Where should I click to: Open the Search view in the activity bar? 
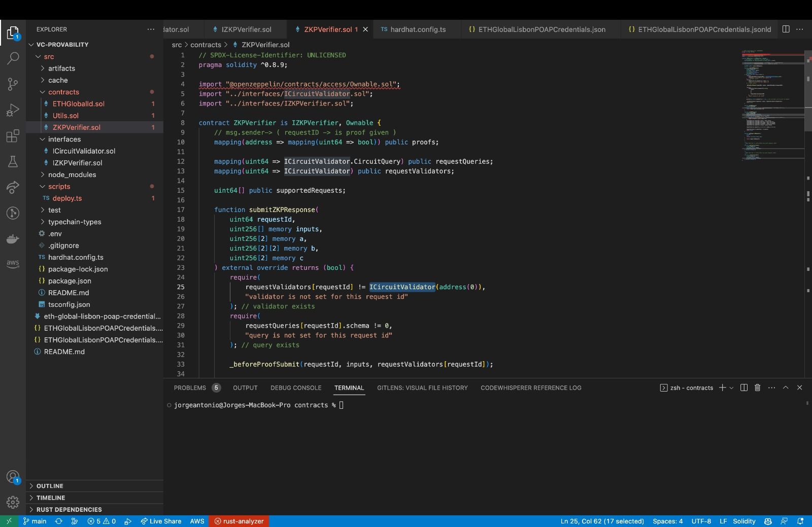(x=13, y=58)
